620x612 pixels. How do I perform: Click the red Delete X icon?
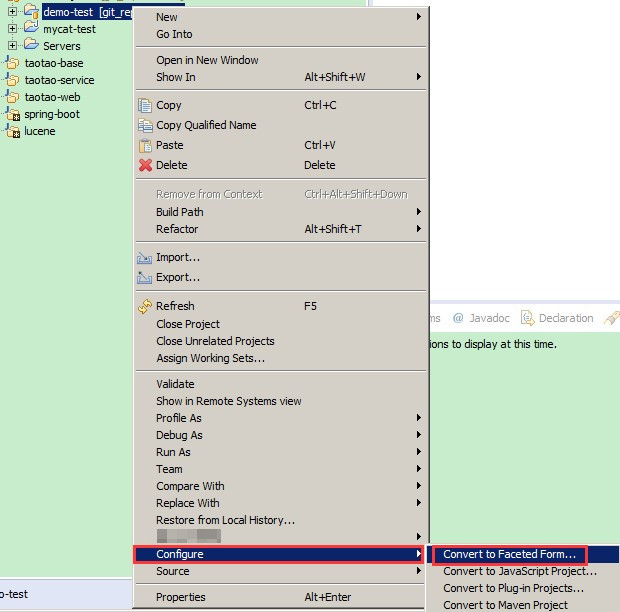click(x=145, y=165)
